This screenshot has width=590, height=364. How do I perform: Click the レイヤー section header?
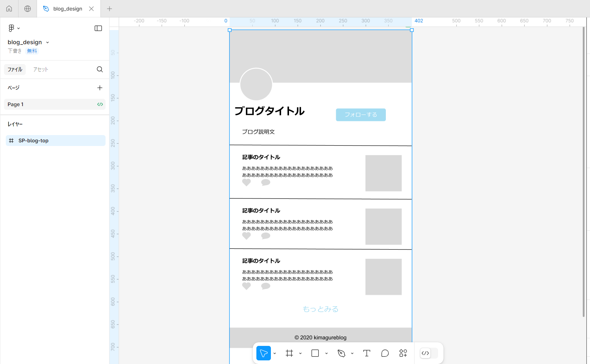pyautogui.click(x=15, y=124)
